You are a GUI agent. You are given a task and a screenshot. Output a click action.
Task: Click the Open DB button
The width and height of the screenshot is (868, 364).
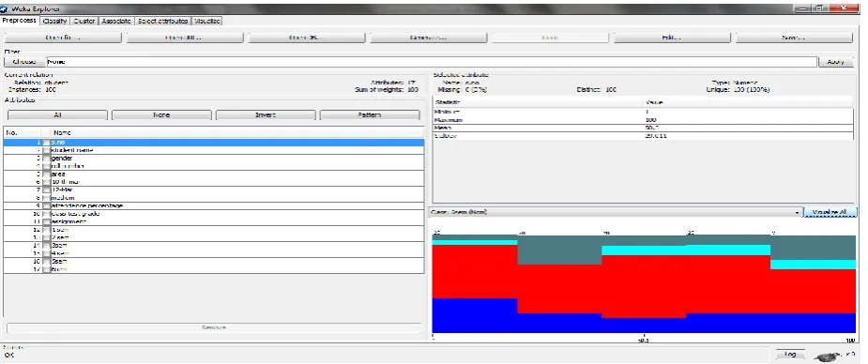(x=307, y=38)
